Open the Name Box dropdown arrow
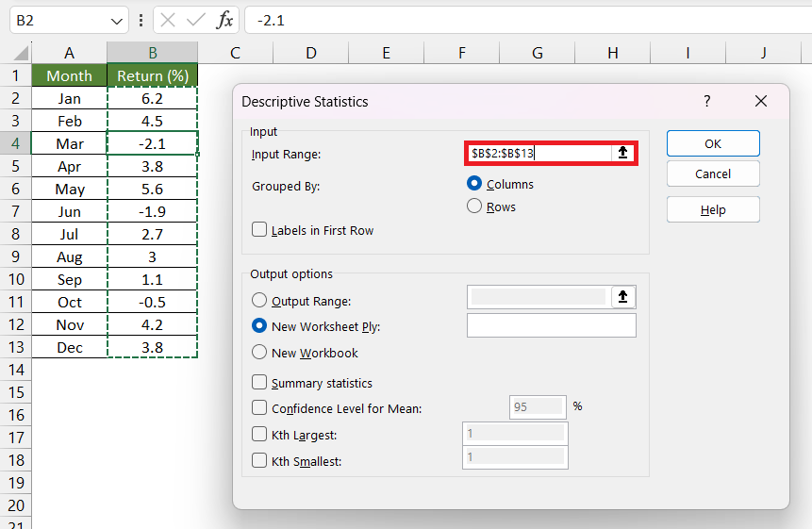 tap(117, 22)
